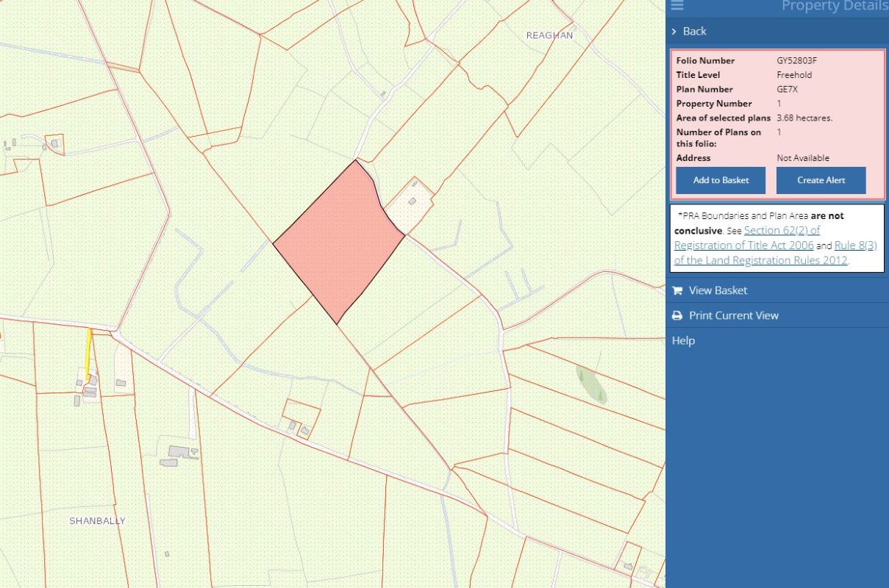This screenshot has height=588, width=889.
Task: Select Print Current View
Action: point(733,315)
